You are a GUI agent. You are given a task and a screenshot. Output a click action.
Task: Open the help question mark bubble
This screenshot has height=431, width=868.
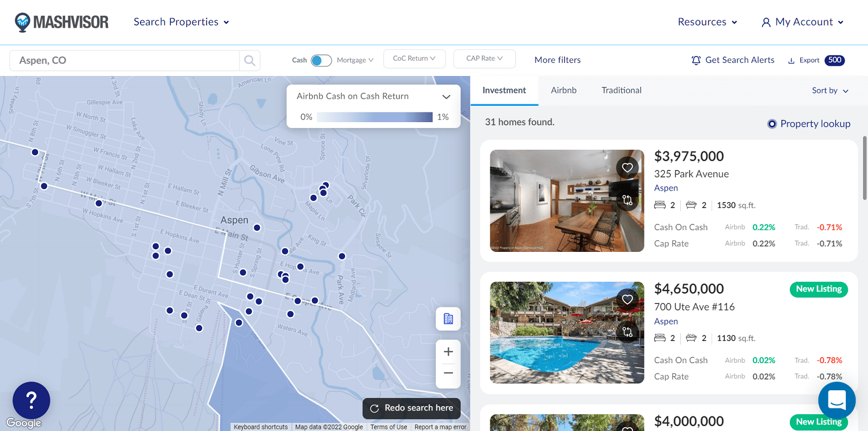coord(31,401)
